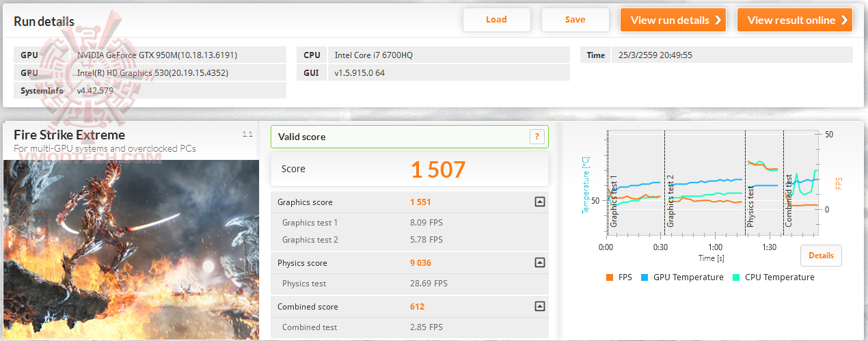This screenshot has height=341, width=868.
Task: Select the NVIDIA GeForce GTX 950M text
Action: click(157, 55)
